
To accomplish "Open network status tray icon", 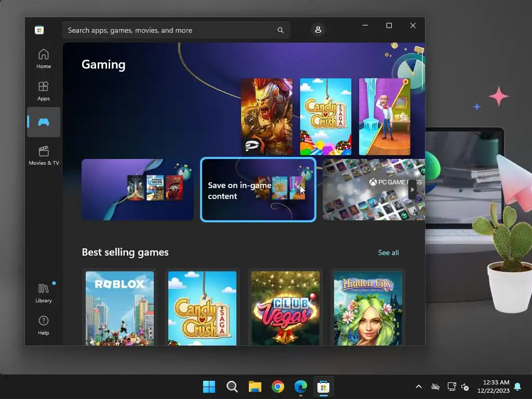I will [451, 387].
